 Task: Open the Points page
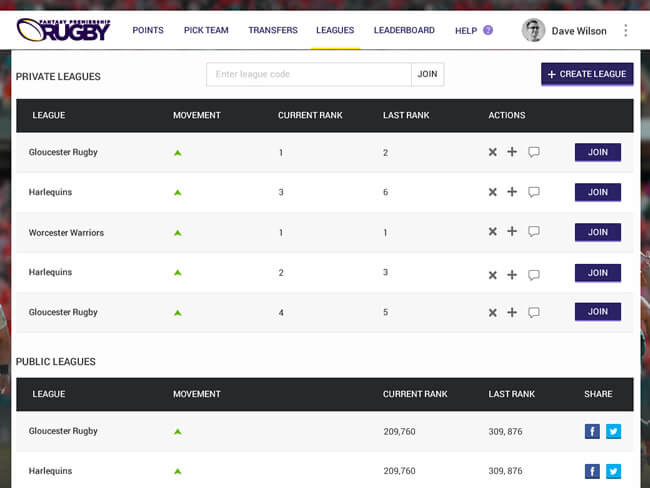148,30
